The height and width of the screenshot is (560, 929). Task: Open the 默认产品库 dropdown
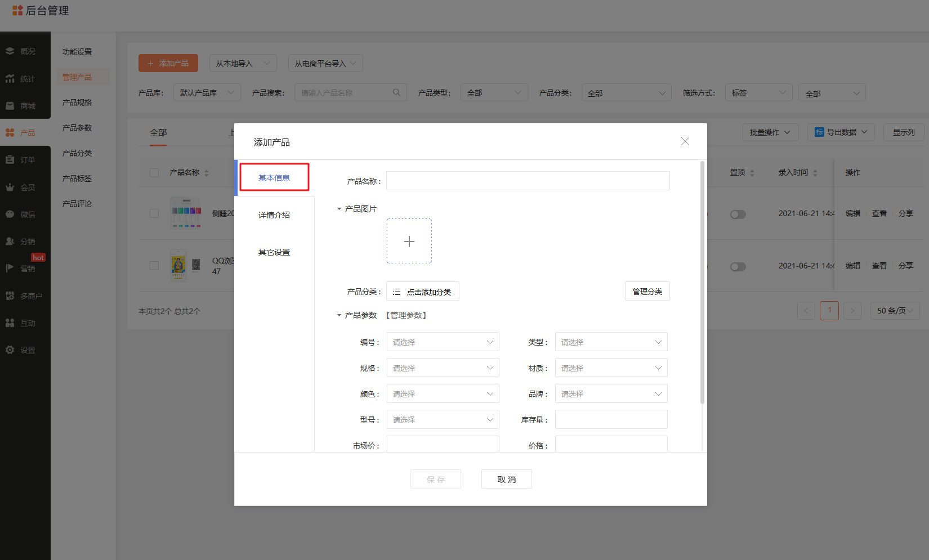207,92
